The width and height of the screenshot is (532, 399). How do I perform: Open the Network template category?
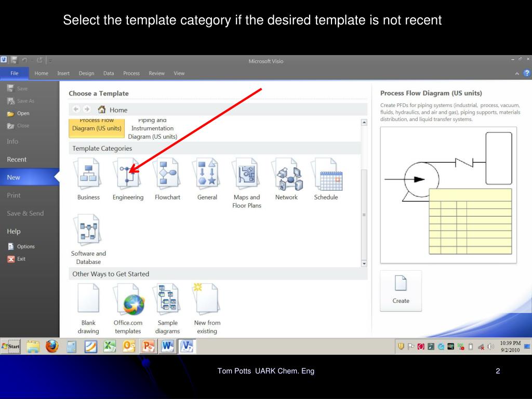click(286, 179)
